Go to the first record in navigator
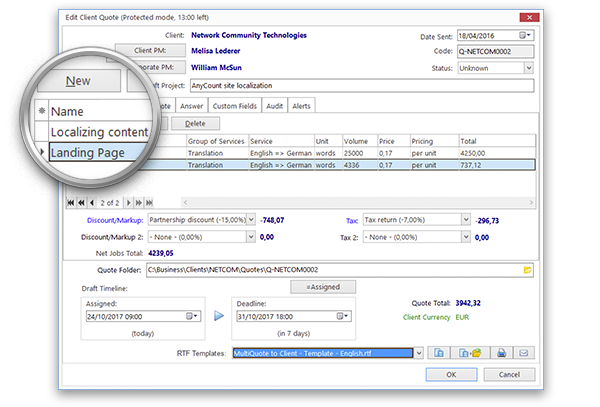Image resolution: width=600 pixels, height=407 pixels. tap(70, 202)
